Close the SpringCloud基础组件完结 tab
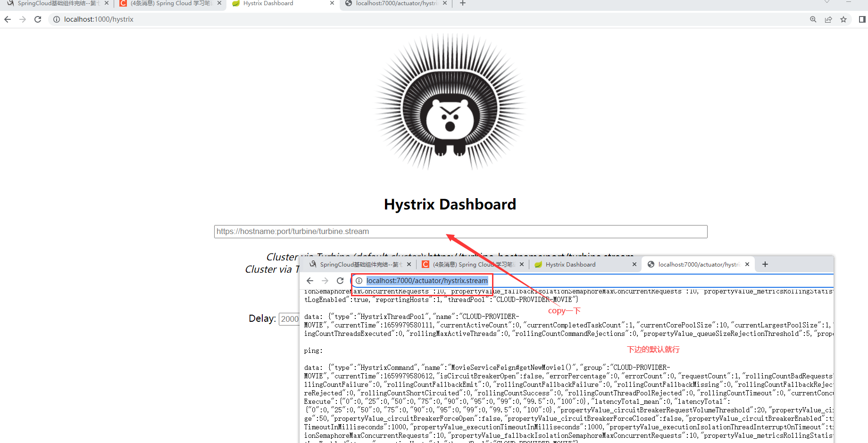Viewport: 868px width, 443px height. click(106, 3)
